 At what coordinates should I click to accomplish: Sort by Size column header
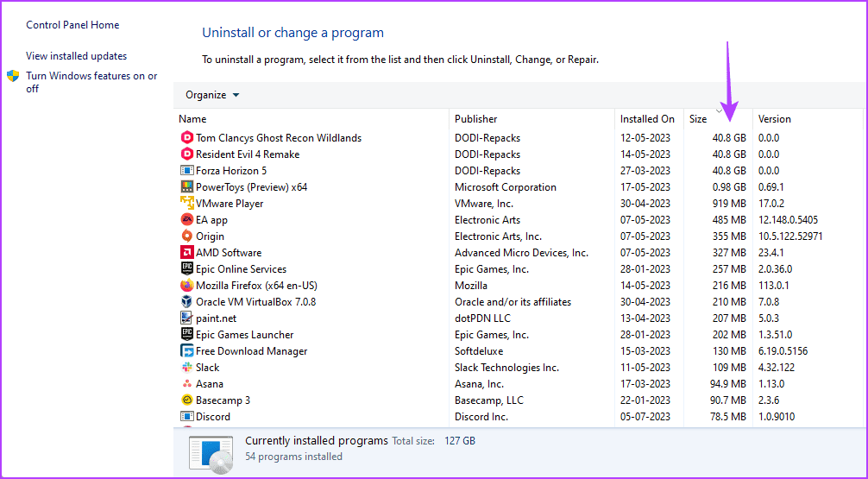[698, 119]
